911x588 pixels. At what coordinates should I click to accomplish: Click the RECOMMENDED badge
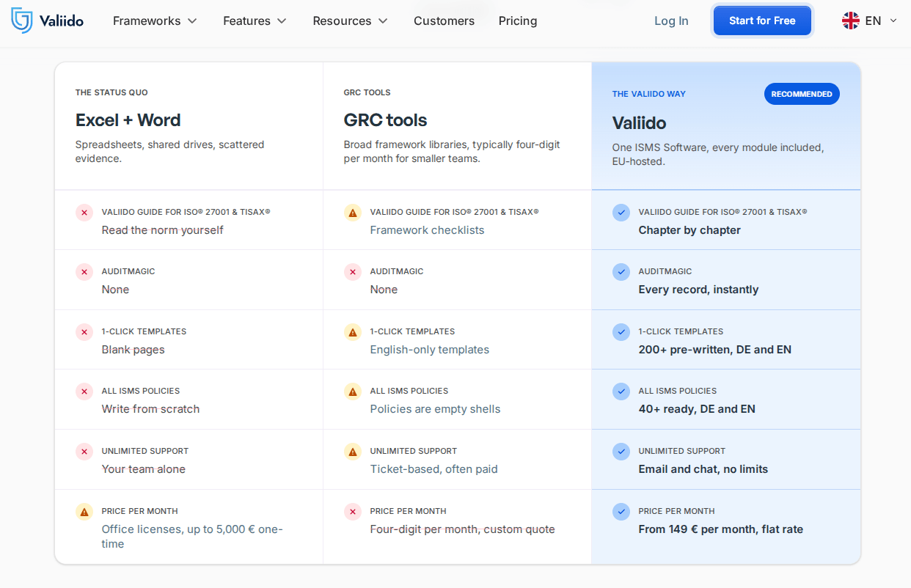(x=802, y=94)
